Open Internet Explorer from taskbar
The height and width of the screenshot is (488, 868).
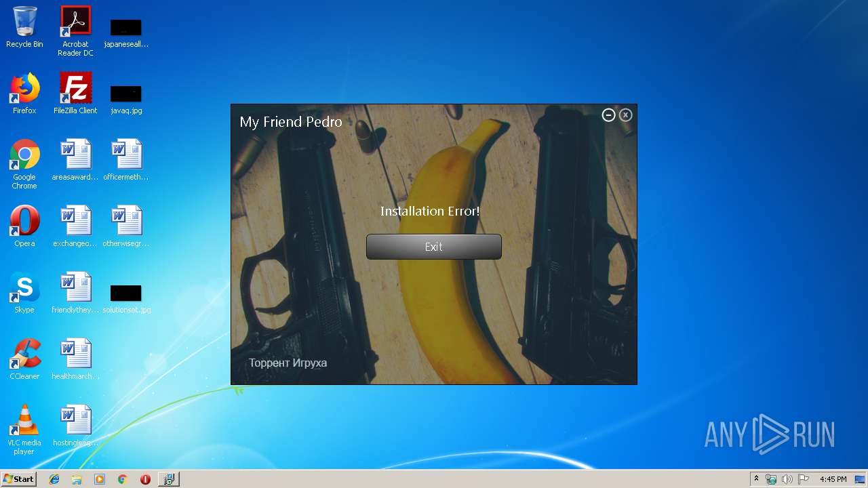pyautogui.click(x=54, y=479)
